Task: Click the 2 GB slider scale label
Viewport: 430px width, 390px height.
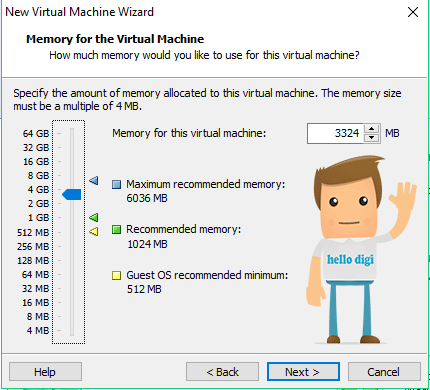Action: pos(38,203)
